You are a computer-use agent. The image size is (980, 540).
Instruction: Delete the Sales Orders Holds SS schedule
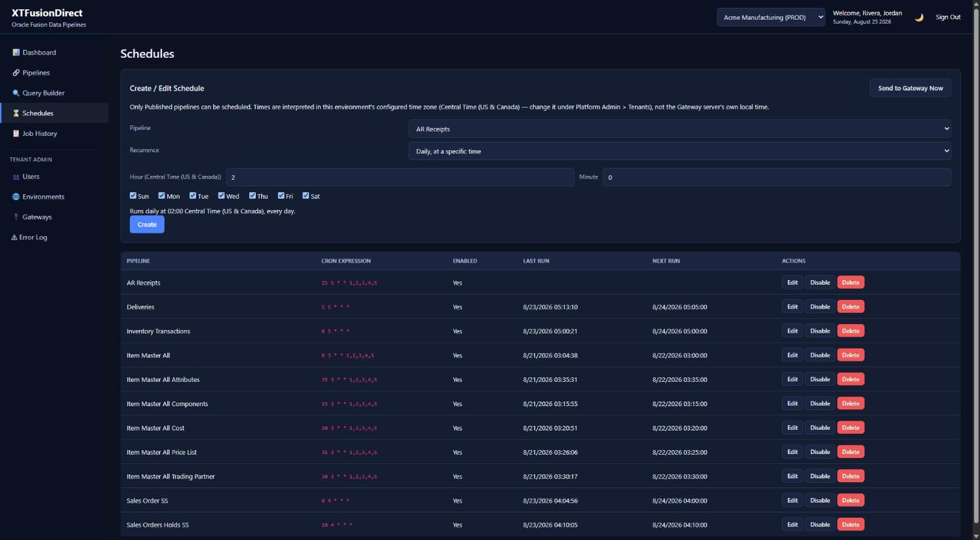click(851, 525)
